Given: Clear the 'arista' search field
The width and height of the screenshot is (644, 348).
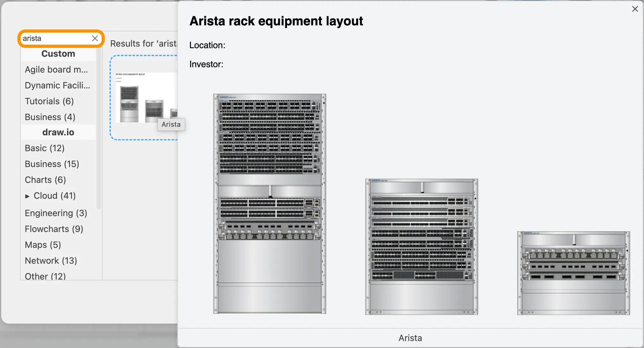Looking at the screenshot, I should 95,38.
